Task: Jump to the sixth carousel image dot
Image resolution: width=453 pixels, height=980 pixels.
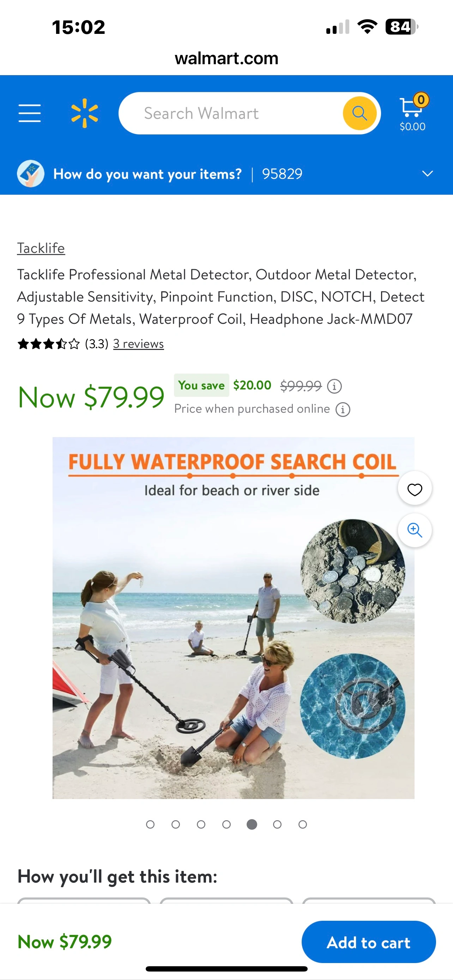Action: 277,824
